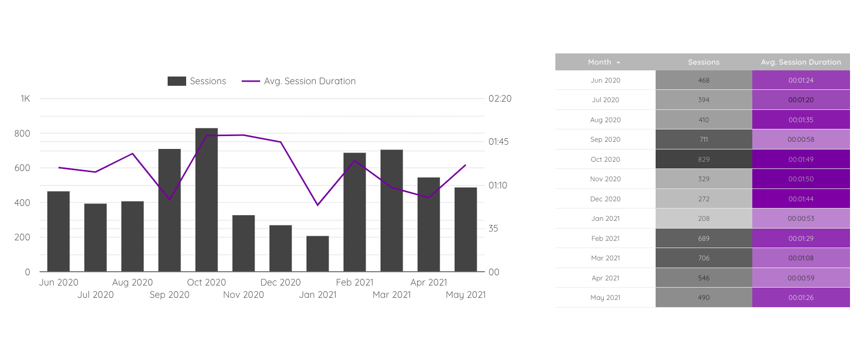The image size is (868, 359).
Task: Select the Month column header label
Action: pyautogui.click(x=600, y=62)
